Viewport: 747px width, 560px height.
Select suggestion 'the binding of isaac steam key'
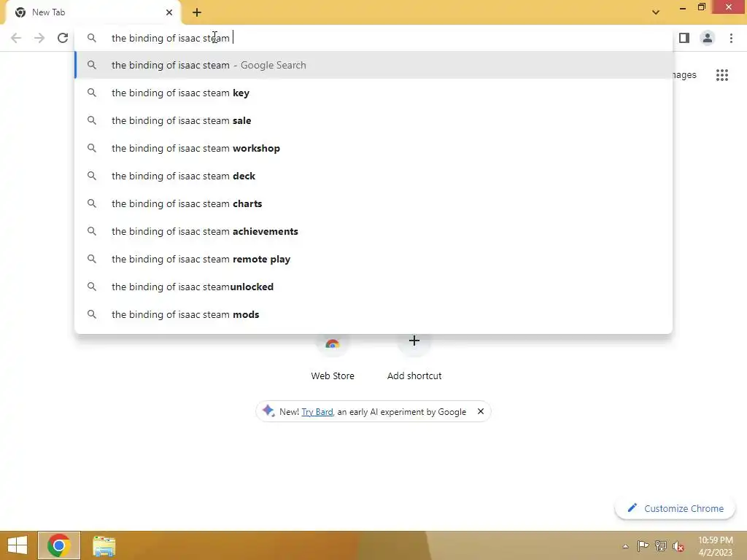pyautogui.click(x=374, y=93)
